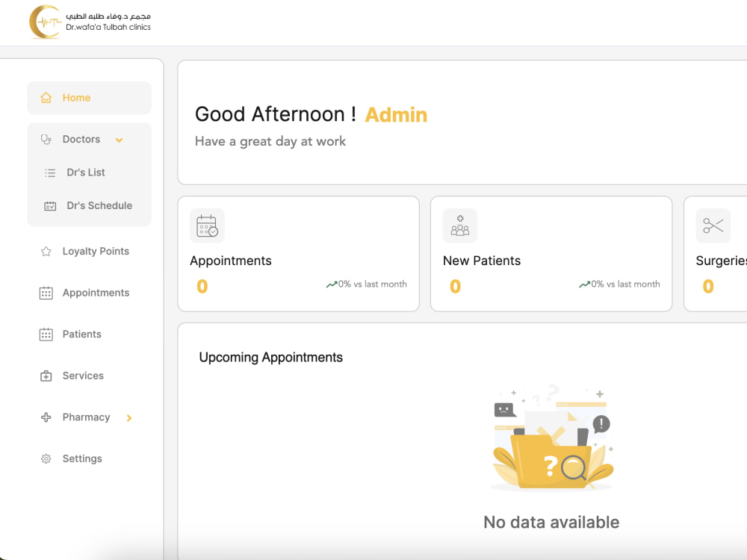Open the Patients page

tap(82, 335)
